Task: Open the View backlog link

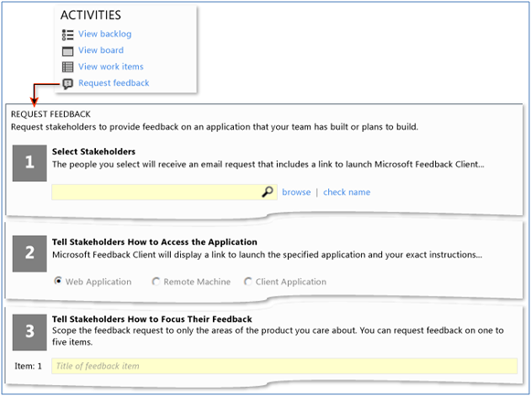Action: click(x=105, y=34)
